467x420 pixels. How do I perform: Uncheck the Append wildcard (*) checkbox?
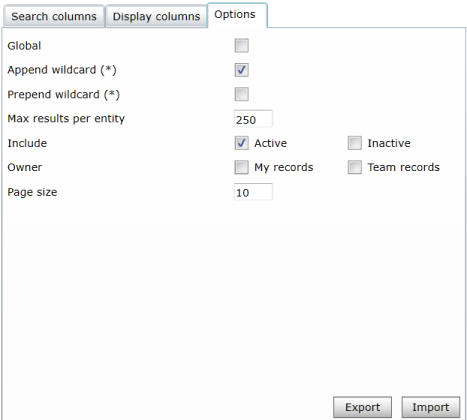242,70
